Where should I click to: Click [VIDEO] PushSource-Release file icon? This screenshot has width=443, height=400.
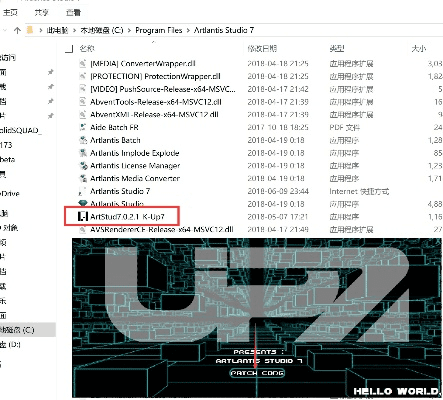point(83,89)
